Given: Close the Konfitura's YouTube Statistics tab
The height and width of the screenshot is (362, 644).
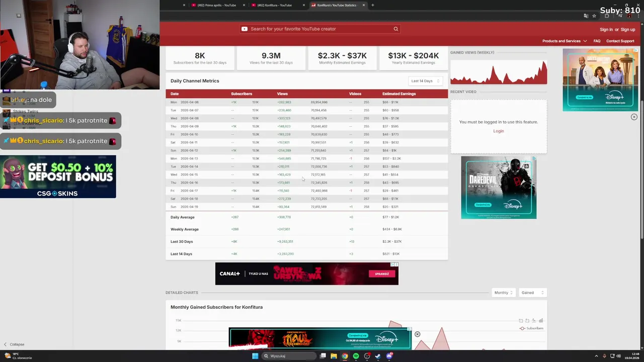Looking at the screenshot, I should (x=363, y=5).
